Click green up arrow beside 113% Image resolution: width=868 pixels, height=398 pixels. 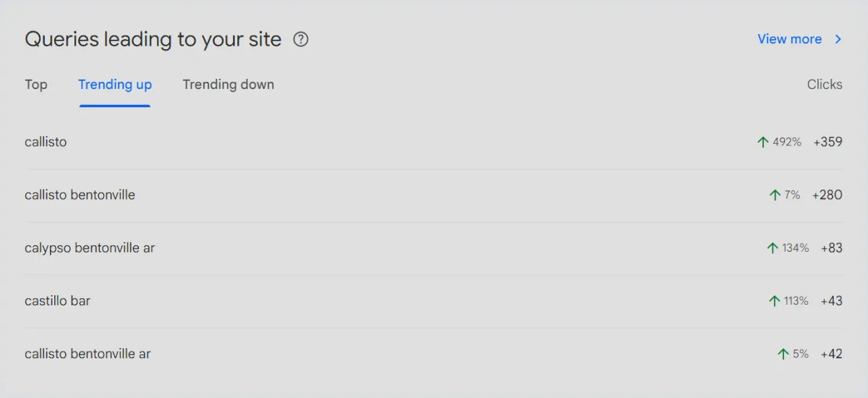click(775, 301)
